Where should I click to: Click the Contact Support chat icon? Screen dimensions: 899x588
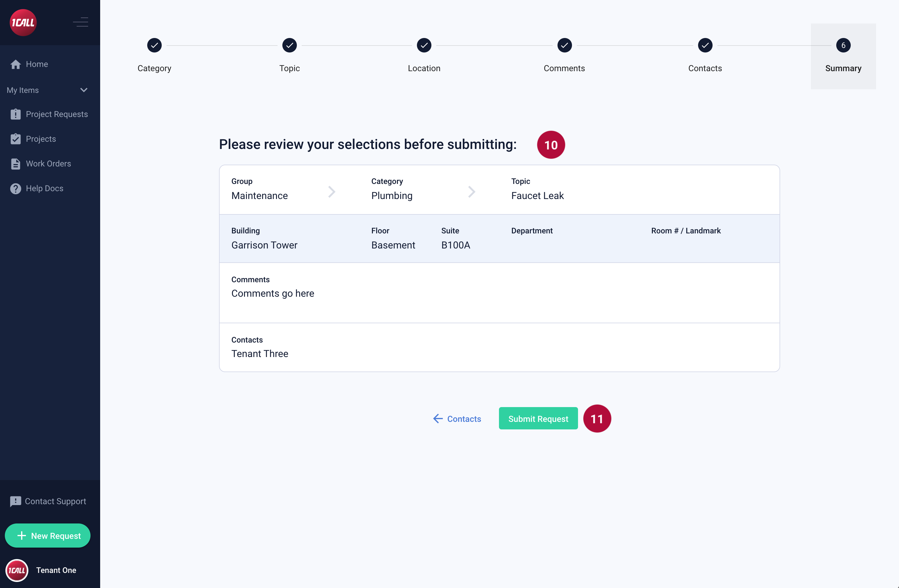tap(15, 501)
